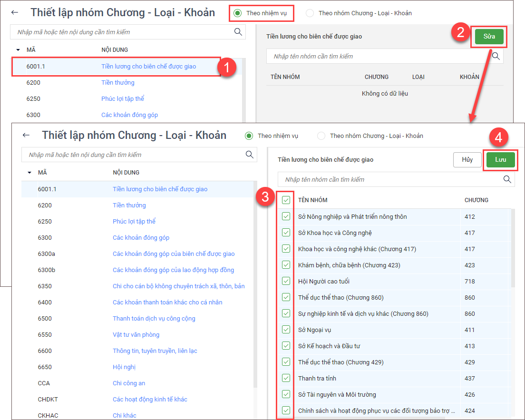Collapse the MÃ column arrow in upper list
This screenshot has height=420, width=525.
click(18, 50)
